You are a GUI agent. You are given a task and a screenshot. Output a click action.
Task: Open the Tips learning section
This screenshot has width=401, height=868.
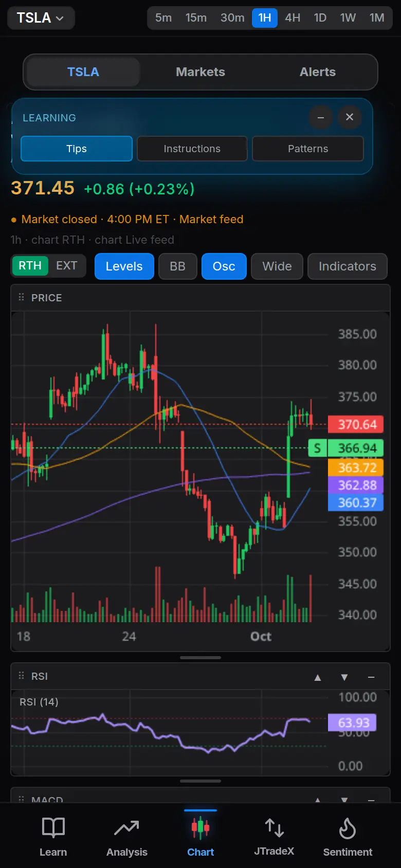tap(77, 149)
